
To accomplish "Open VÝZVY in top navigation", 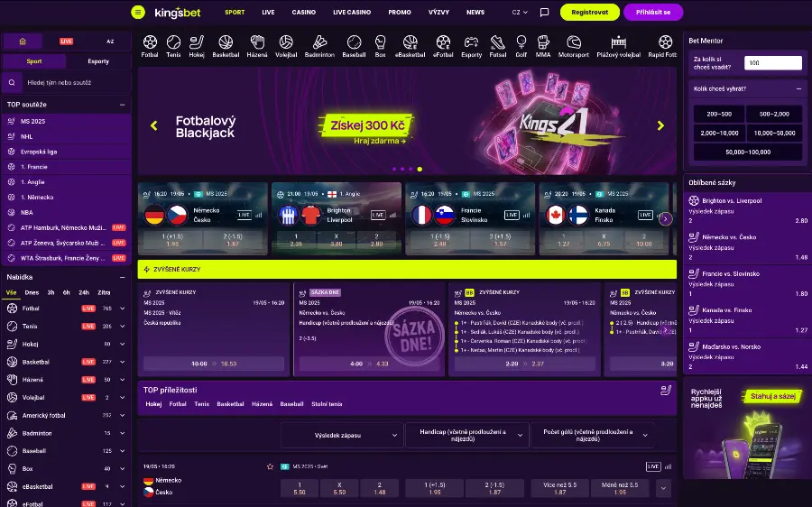I will click(438, 12).
